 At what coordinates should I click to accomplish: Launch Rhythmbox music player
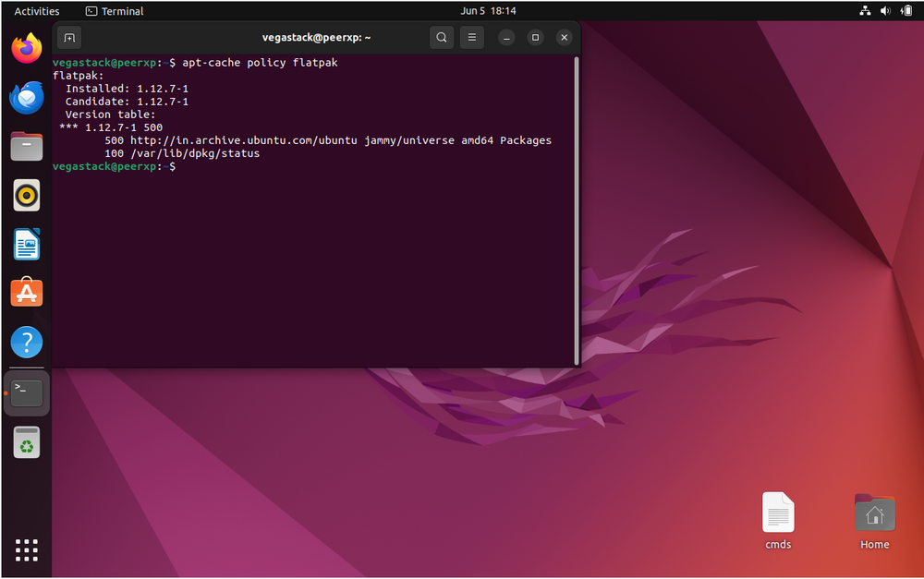tap(27, 195)
